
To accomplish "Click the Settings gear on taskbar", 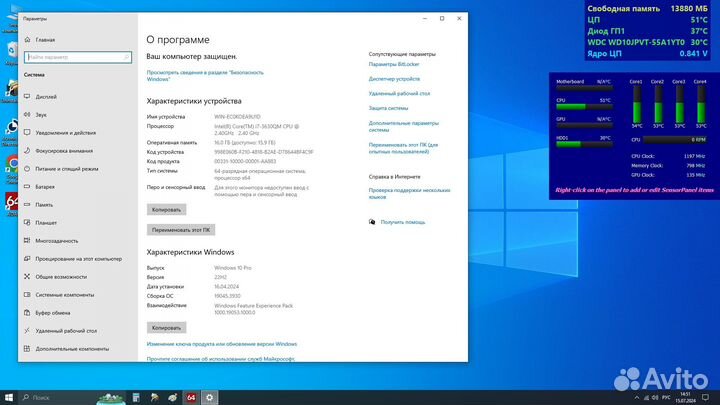I will coord(209,398).
